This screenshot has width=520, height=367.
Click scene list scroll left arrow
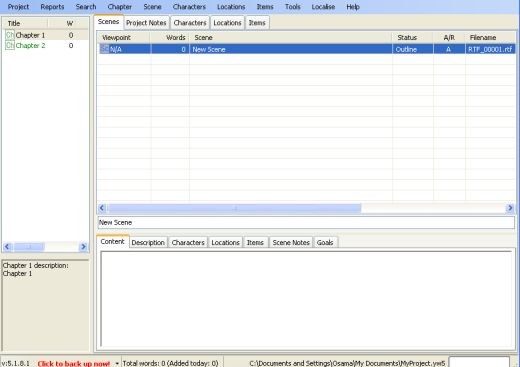tap(102, 208)
